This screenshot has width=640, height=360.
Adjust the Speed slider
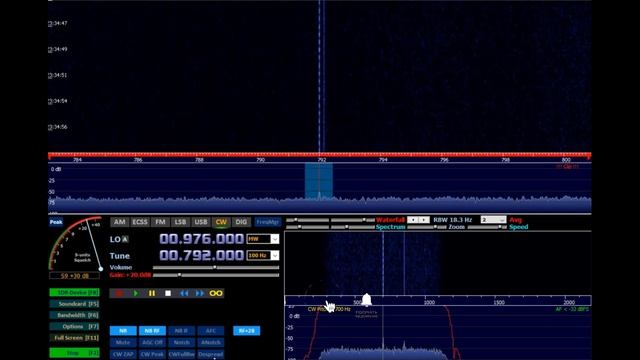tap(487, 227)
